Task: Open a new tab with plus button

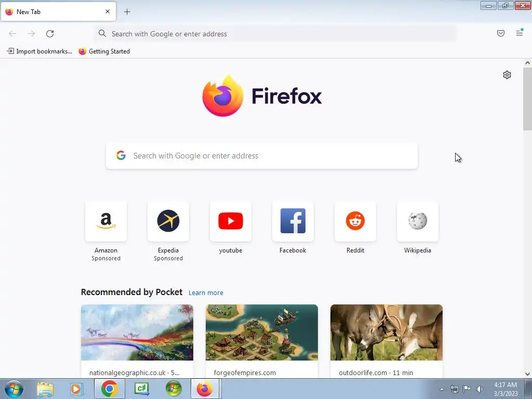Action: tap(127, 12)
